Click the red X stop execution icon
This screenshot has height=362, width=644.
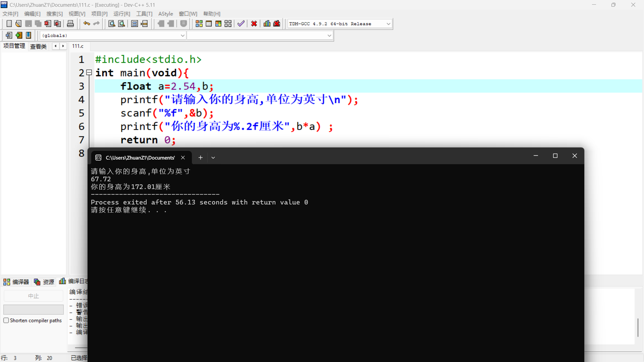tap(254, 24)
